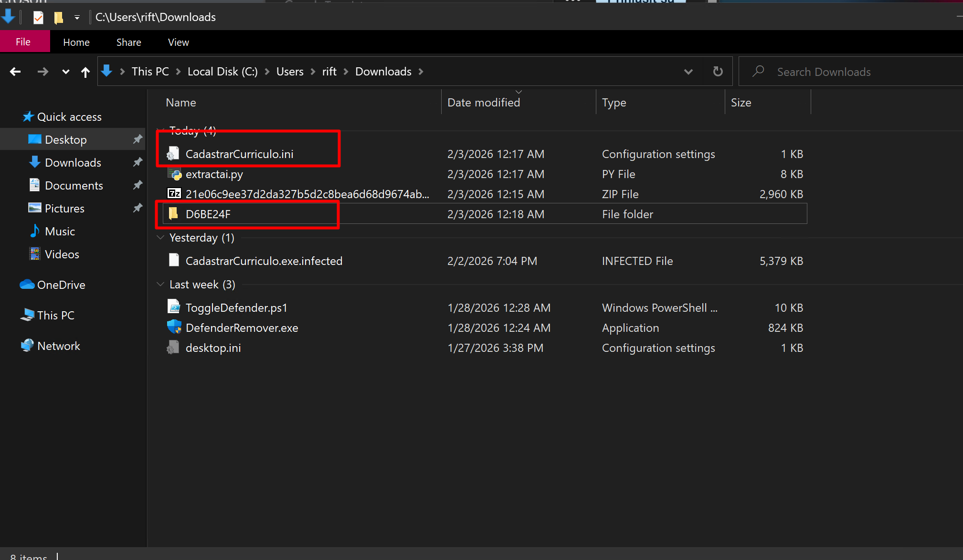This screenshot has width=963, height=560.
Task: Switch to the View ribbon tab
Action: pyautogui.click(x=179, y=42)
